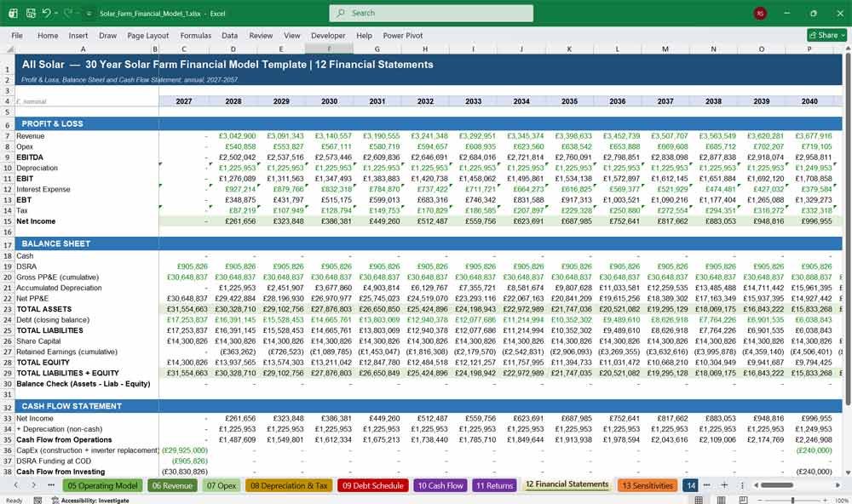Click the Search box in title bar
The height and width of the screenshot is (504, 852).
click(x=431, y=13)
